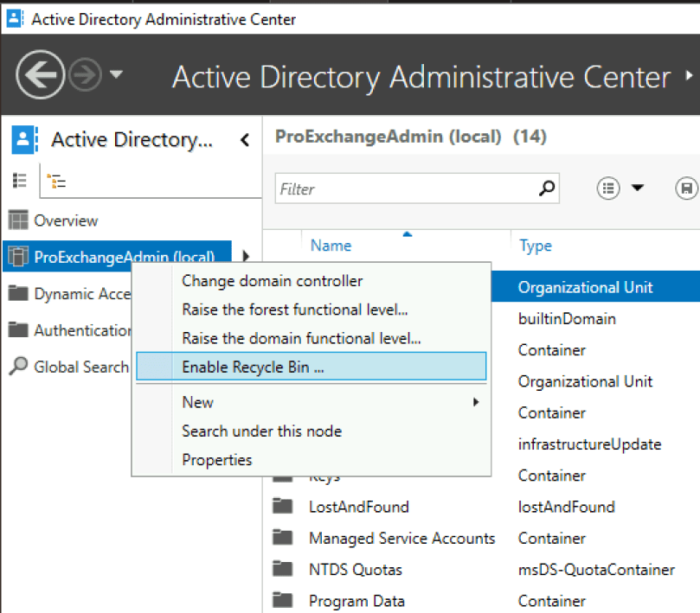700x613 pixels.
Task: Click the save query disk icon
Action: tap(687, 188)
